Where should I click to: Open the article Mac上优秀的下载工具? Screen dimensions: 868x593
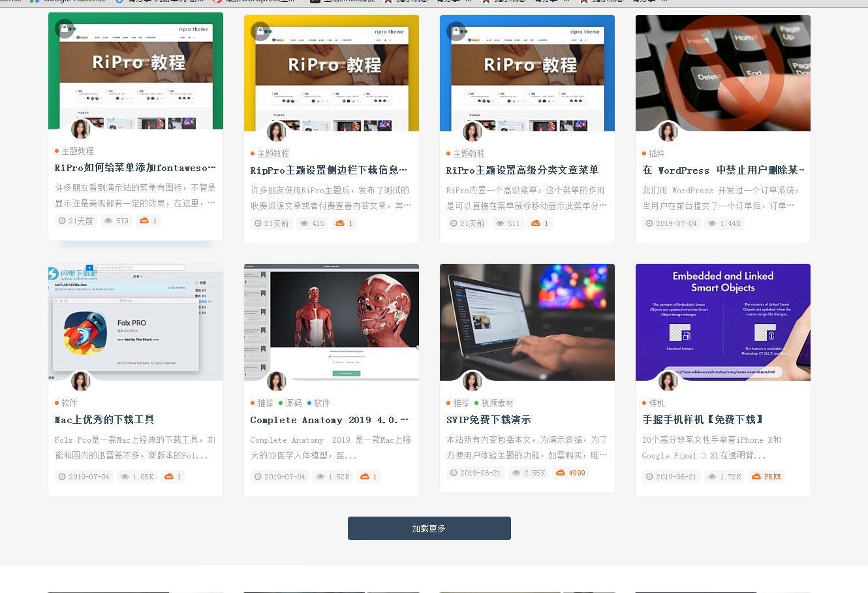click(104, 420)
